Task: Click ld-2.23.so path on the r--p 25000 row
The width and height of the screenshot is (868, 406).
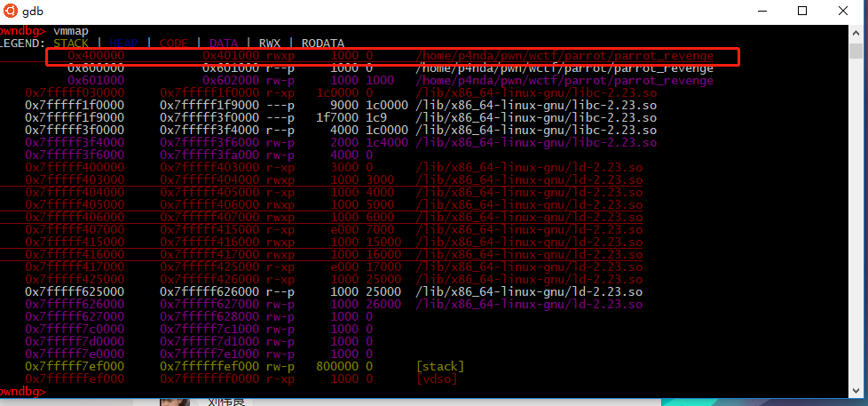Action: point(529,291)
